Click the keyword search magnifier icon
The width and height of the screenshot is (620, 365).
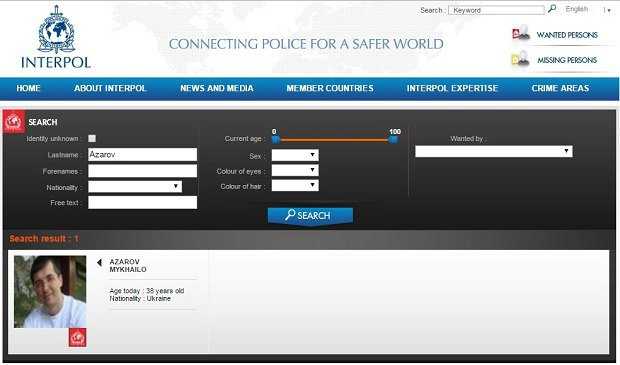552,9
